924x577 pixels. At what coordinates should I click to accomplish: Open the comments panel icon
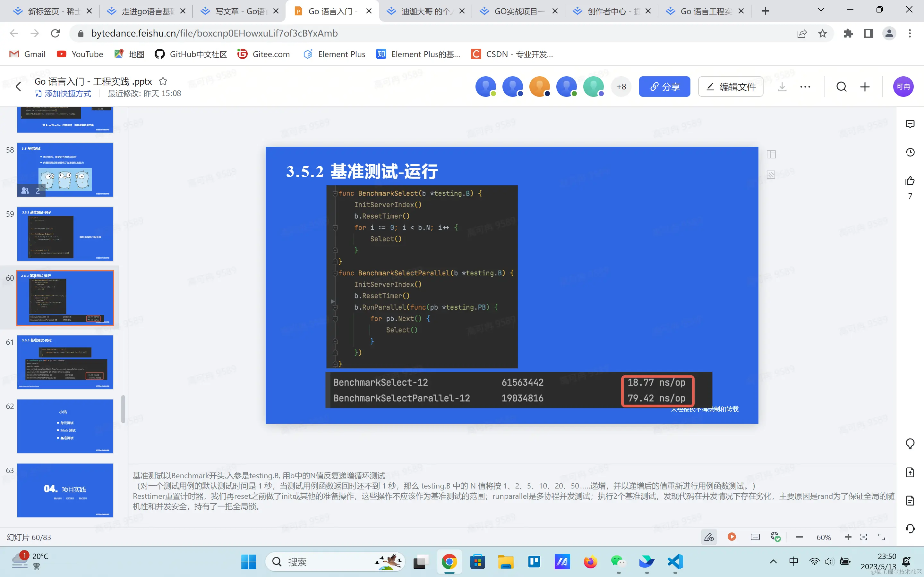(x=910, y=124)
